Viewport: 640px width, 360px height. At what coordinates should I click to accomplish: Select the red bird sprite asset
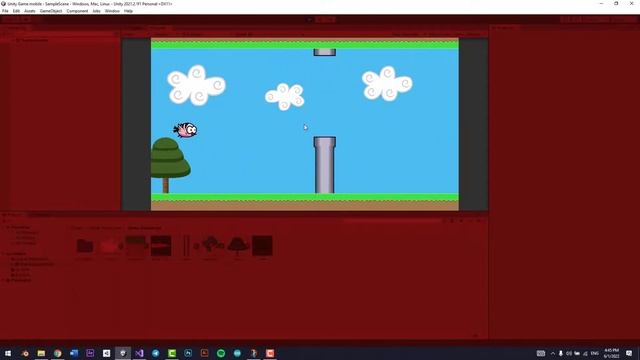click(109, 246)
